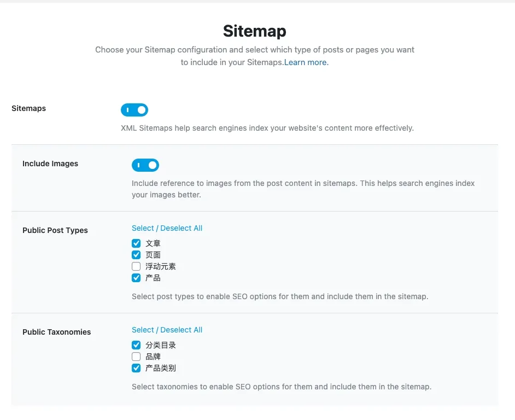Uncheck the 产品类别 taxonomy checkbox
This screenshot has height=420, width=515.
[136, 368]
